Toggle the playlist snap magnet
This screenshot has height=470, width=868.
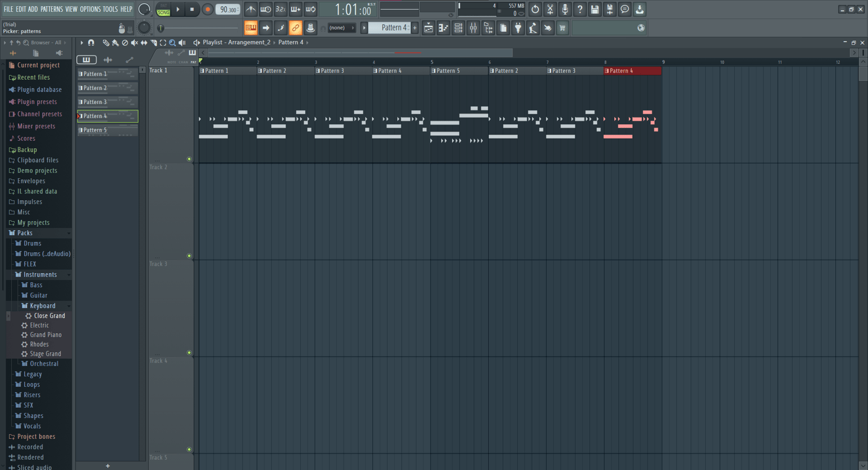click(91, 42)
